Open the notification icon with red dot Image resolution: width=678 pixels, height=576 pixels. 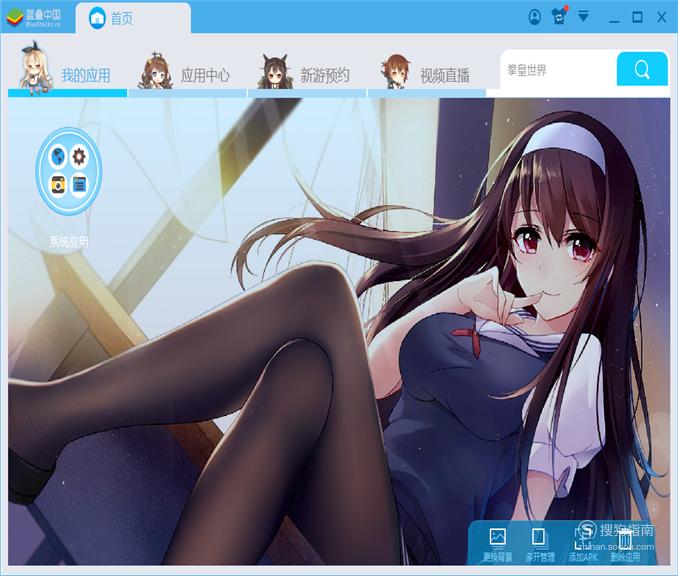(559, 16)
